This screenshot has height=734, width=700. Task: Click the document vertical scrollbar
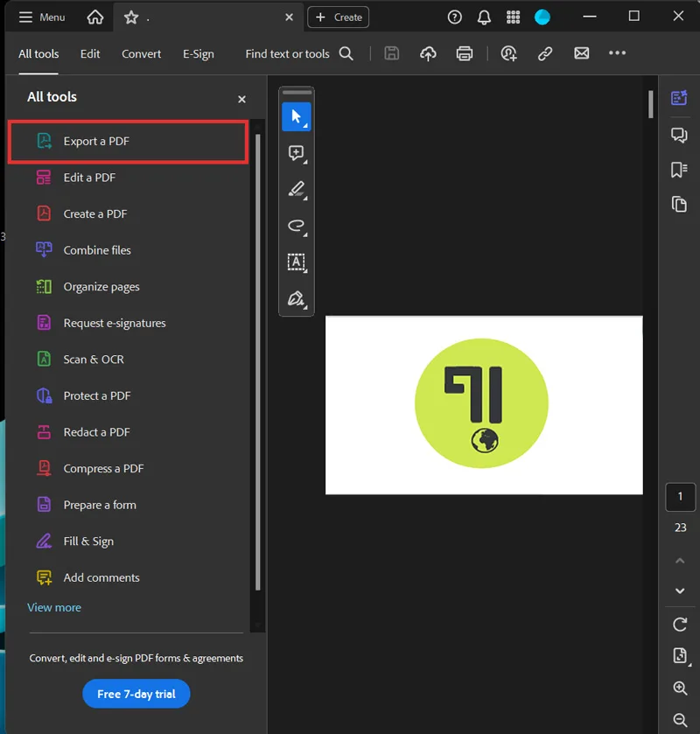click(x=650, y=104)
